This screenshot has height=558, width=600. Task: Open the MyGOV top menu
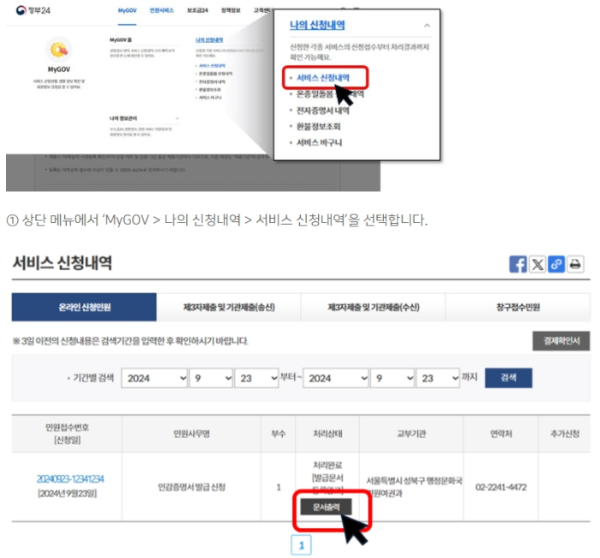click(x=127, y=10)
